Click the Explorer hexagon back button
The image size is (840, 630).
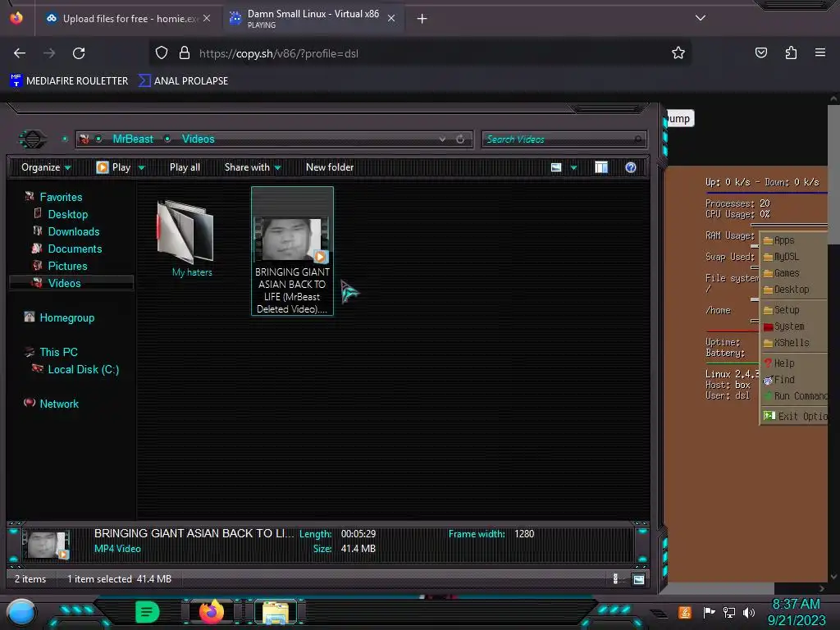coord(32,139)
